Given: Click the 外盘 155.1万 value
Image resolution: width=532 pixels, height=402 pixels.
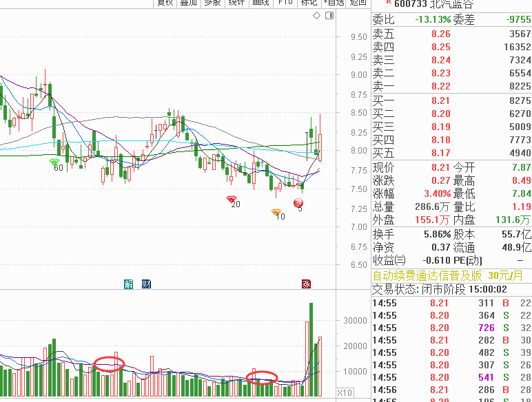Looking at the screenshot, I should tap(433, 220).
